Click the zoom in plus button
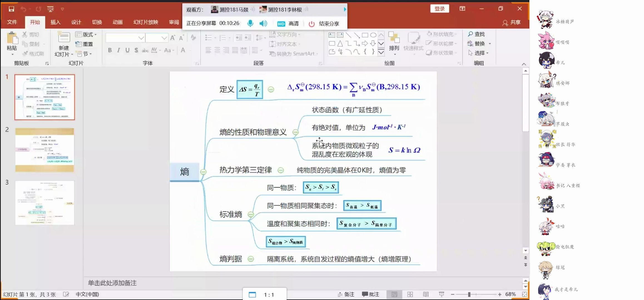 click(x=500, y=294)
